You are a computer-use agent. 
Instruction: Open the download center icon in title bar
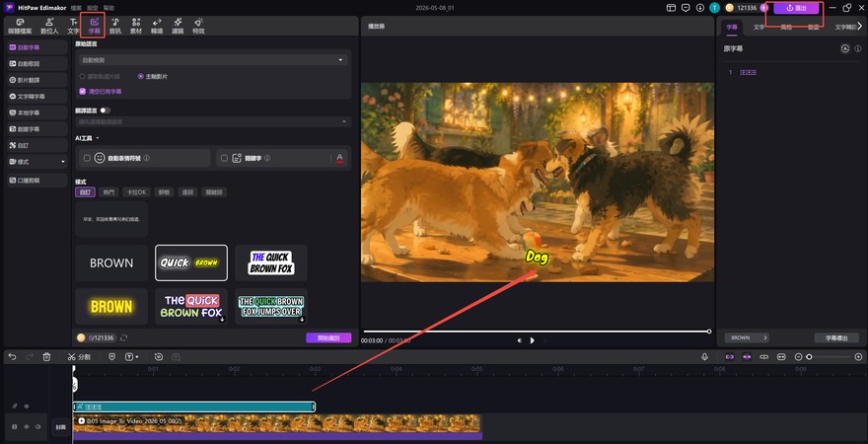click(x=700, y=8)
